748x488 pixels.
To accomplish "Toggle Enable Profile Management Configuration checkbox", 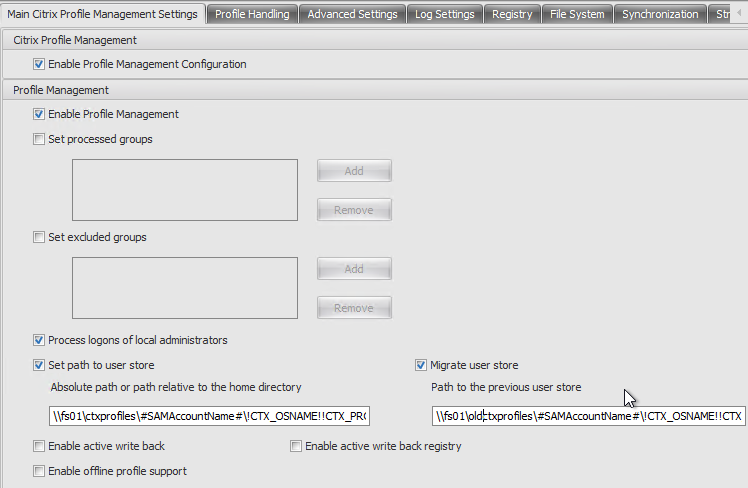I will pyautogui.click(x=39, y=64).
